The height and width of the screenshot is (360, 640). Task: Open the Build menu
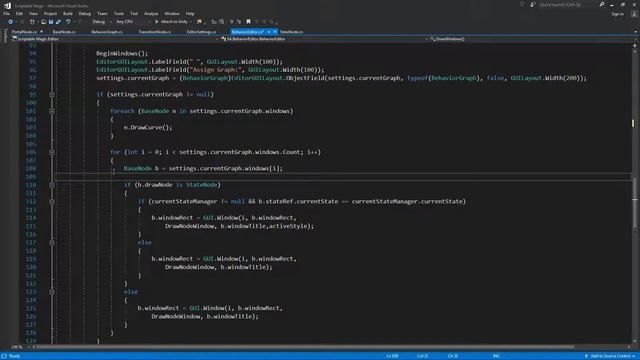[x=68, y=13]
